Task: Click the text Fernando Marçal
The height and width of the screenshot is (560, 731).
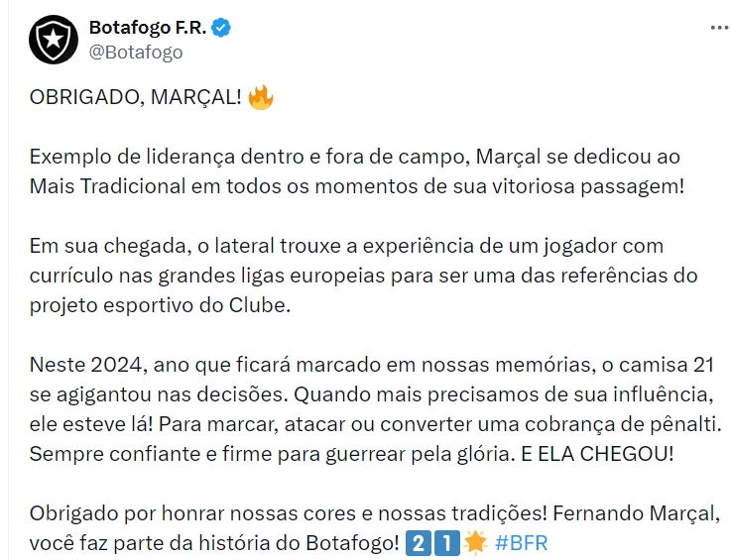Action: point(637,513)
